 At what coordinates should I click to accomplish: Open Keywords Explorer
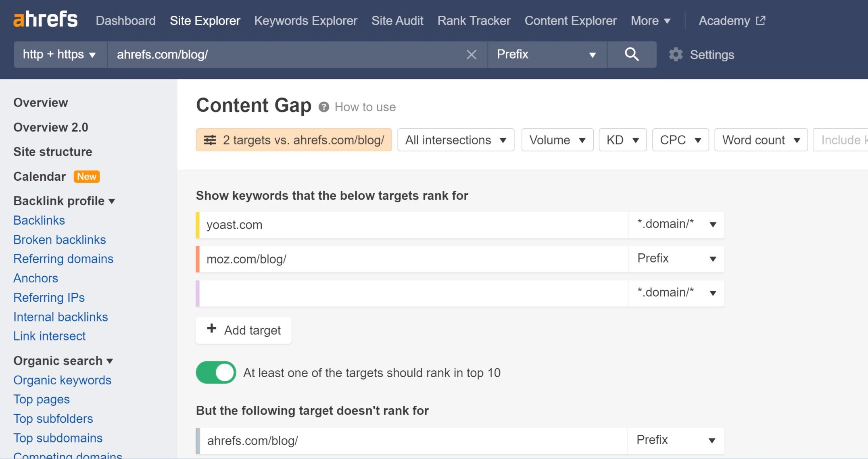pyautogui.click(x=306, y=21)
